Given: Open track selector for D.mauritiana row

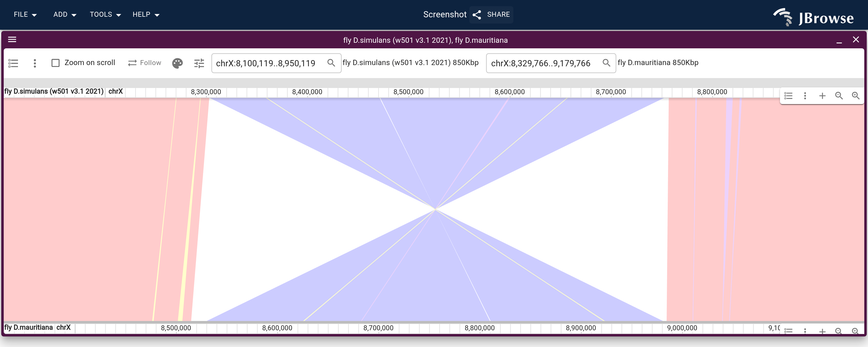Looking at the screenshot, I should click(788, 331).
